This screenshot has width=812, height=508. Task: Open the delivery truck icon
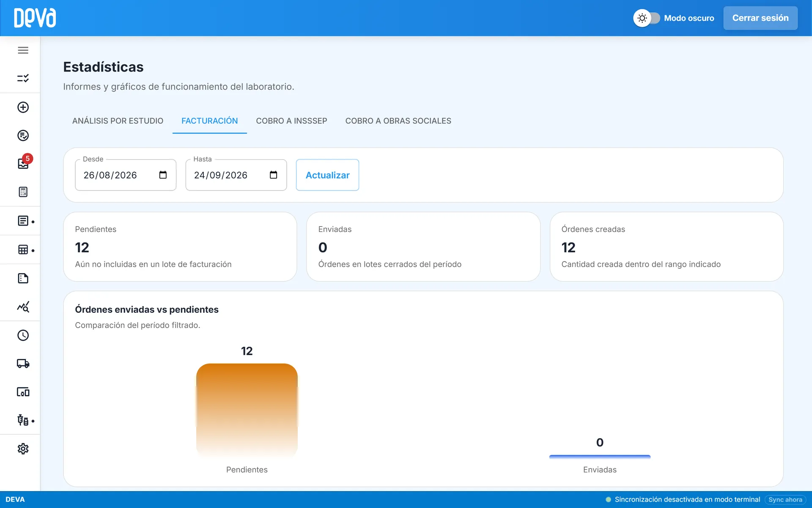[23, 364]
